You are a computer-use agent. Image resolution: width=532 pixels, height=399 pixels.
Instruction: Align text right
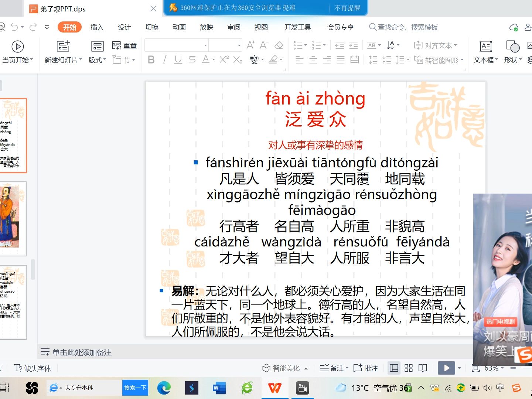[x=327, y=59]
